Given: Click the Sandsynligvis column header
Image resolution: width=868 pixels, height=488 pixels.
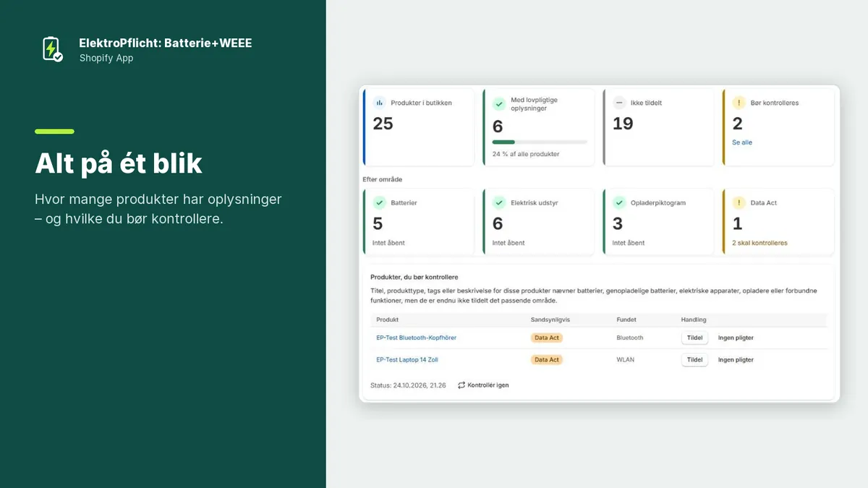Looking at the screenshot, I should [x=550, y=320].
